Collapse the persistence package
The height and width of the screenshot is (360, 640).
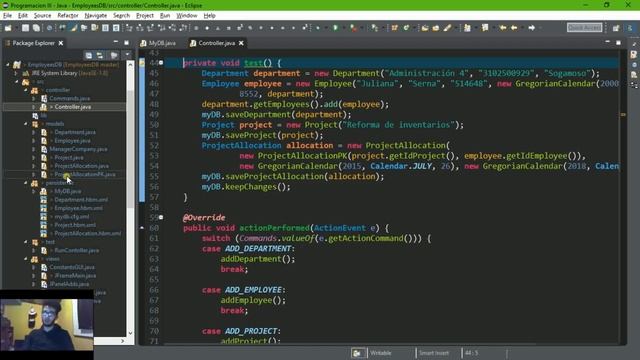point(25,183)
